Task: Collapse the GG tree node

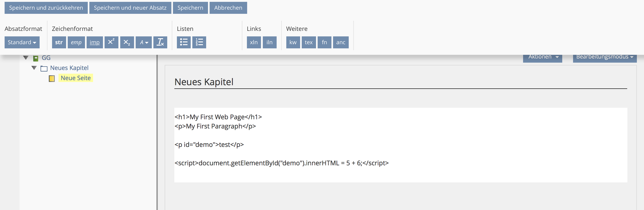Action: 26,58
